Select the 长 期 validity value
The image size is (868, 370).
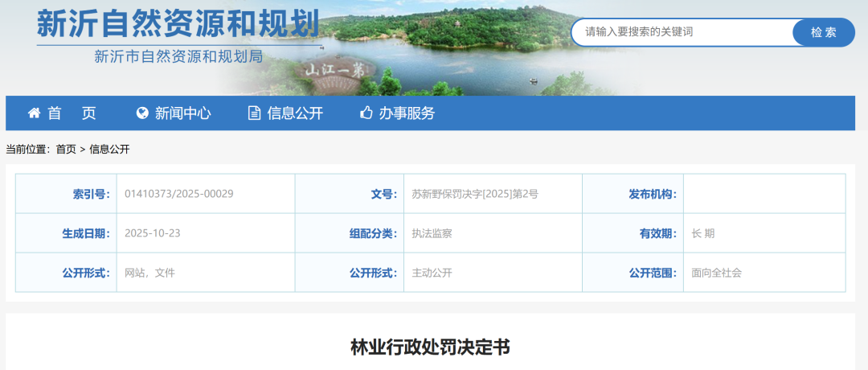coord(703,233)
